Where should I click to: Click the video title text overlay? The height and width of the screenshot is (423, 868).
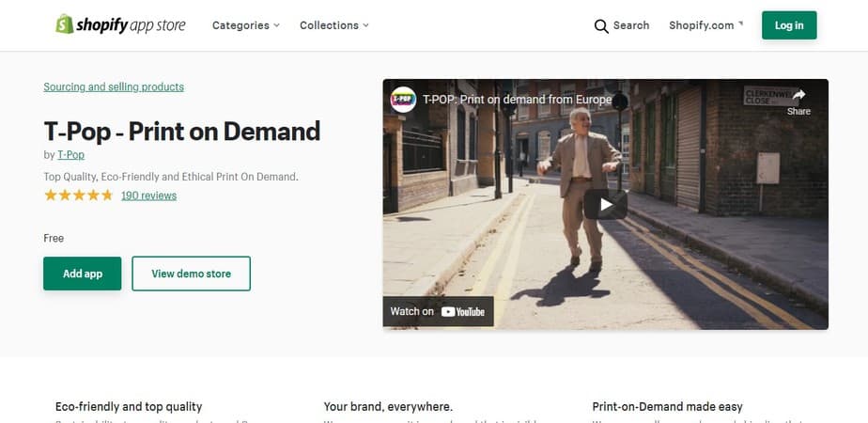(x=517, y=99)
